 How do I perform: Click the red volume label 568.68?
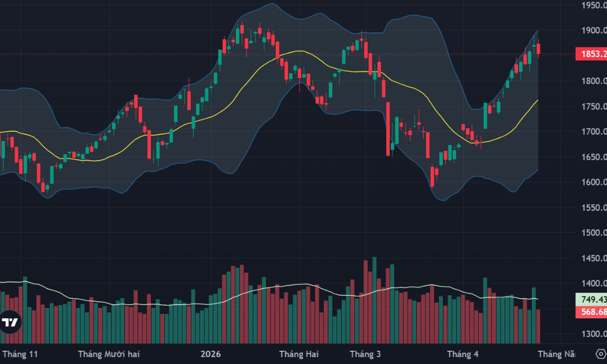coord(590,312)
